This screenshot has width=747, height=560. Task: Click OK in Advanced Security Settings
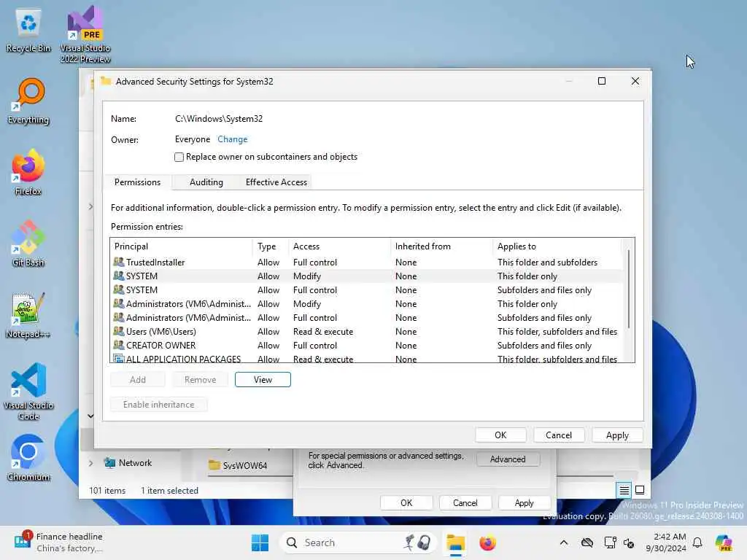(500, 435)
